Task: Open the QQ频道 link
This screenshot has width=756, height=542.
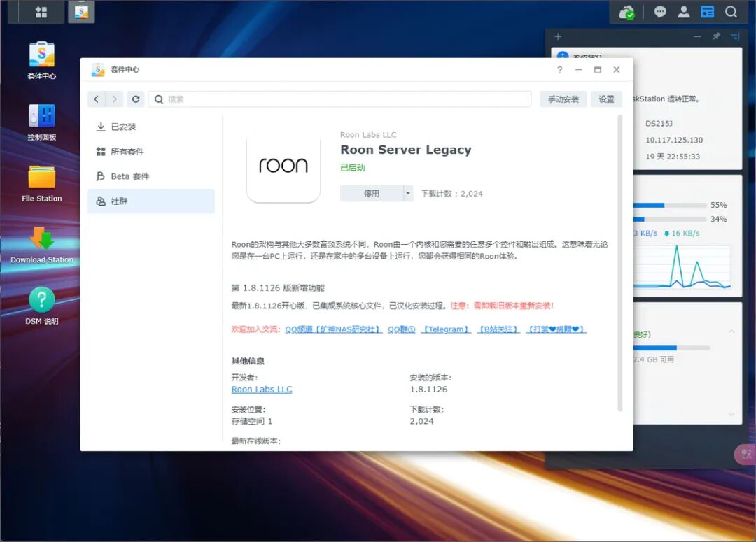Action: pos(333,329)
